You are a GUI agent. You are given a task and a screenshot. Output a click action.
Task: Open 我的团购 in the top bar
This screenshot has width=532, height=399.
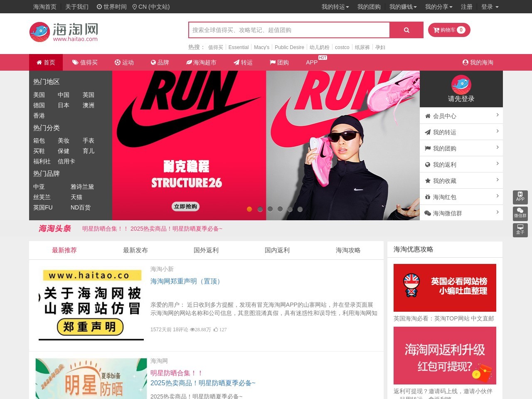click(x=369, y=7)
